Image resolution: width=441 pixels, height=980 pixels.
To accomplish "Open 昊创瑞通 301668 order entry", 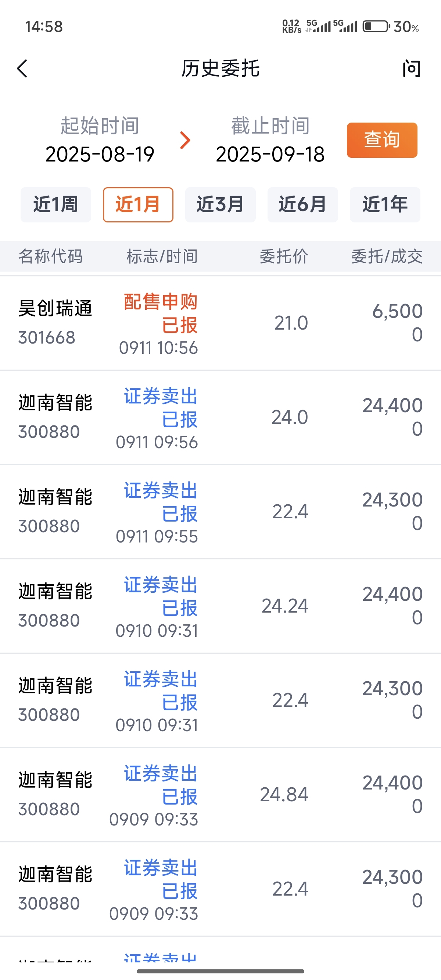I will 220,323.
